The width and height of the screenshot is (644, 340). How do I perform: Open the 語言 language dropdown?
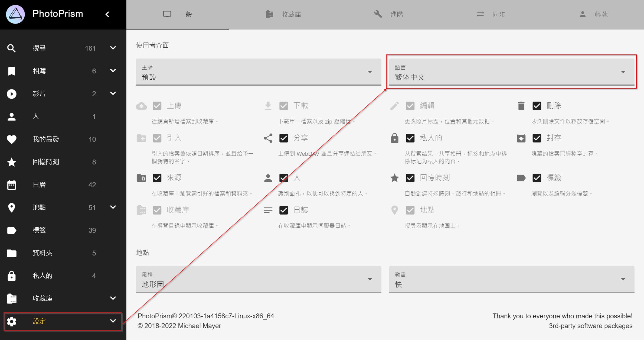(512, 72)
